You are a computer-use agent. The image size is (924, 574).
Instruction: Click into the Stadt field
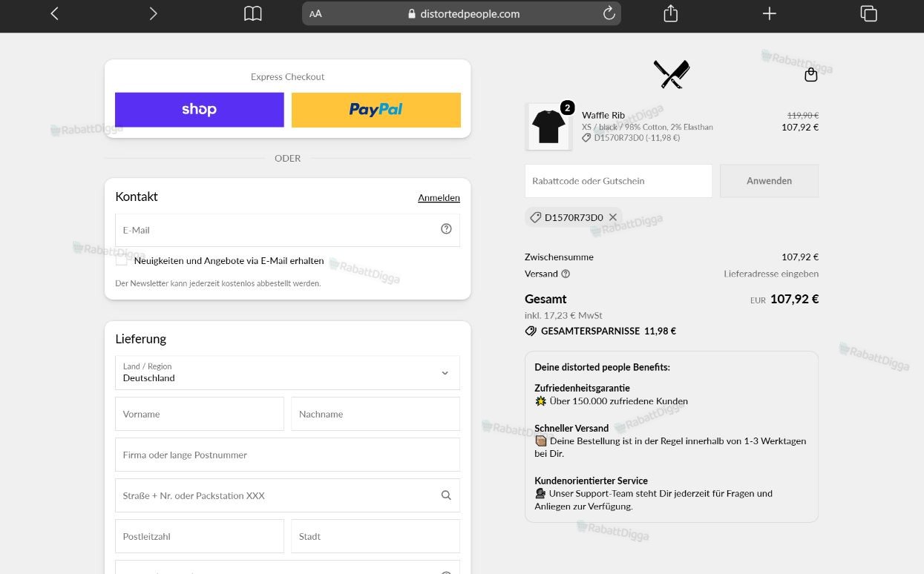pyautogui.click(x=376, y=536)
